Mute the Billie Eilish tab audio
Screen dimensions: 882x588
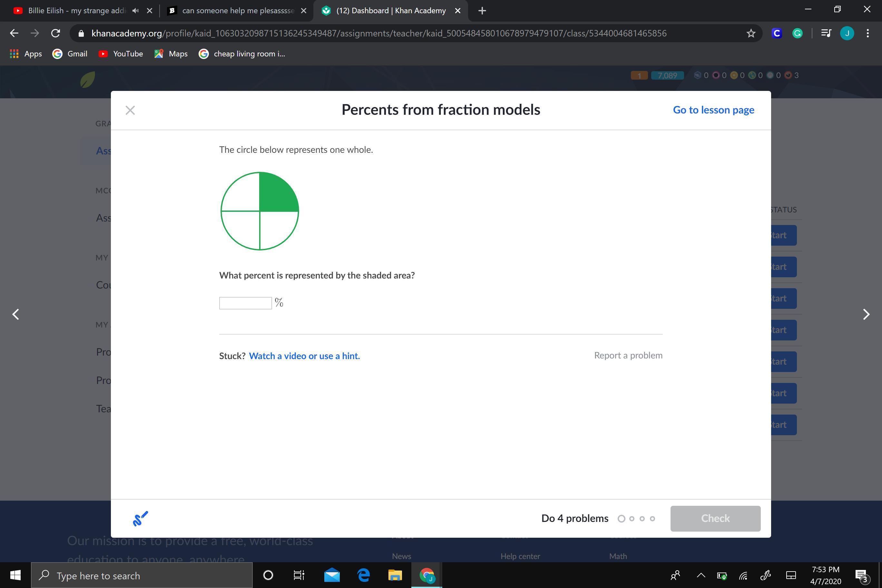pyautogui.click(x=135, y=11)
